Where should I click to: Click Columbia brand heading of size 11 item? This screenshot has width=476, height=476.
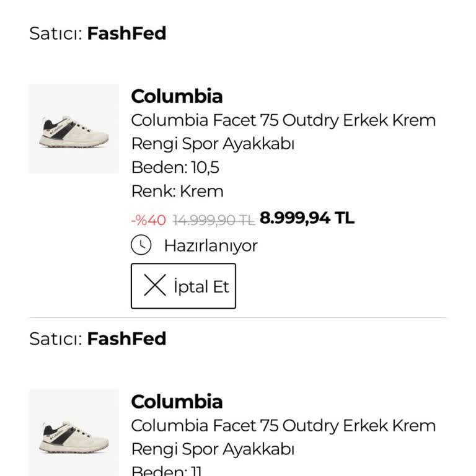[177, 402]
